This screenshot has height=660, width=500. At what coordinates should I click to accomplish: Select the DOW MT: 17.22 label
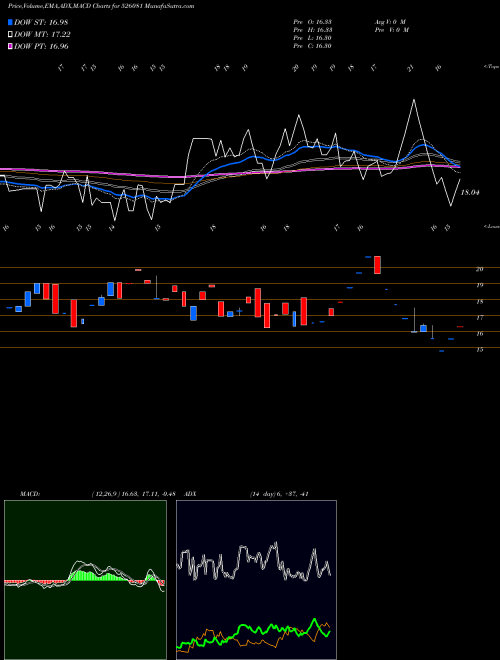[x=42, y=35]
